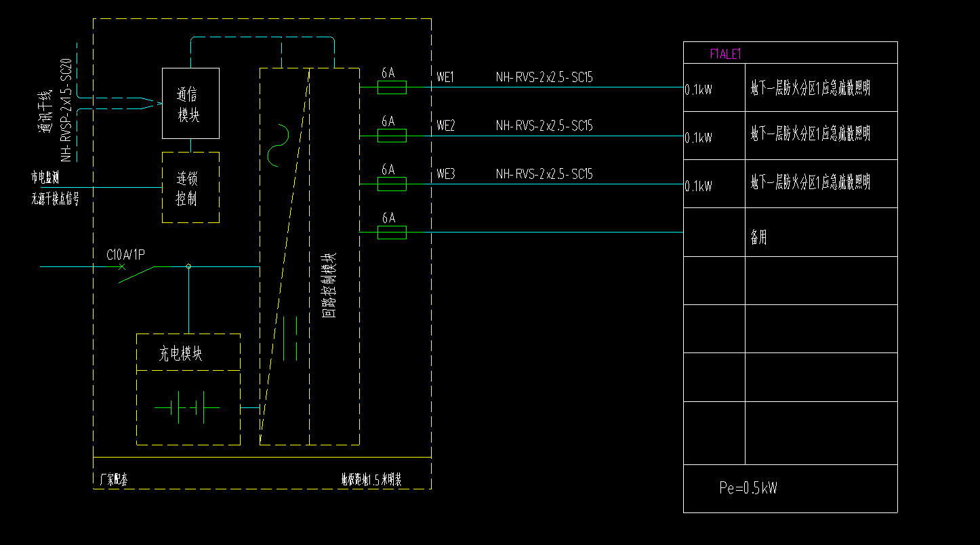Select the vertical 通讯干线 label
Screen dimensions: 980x545
[47, 110]
